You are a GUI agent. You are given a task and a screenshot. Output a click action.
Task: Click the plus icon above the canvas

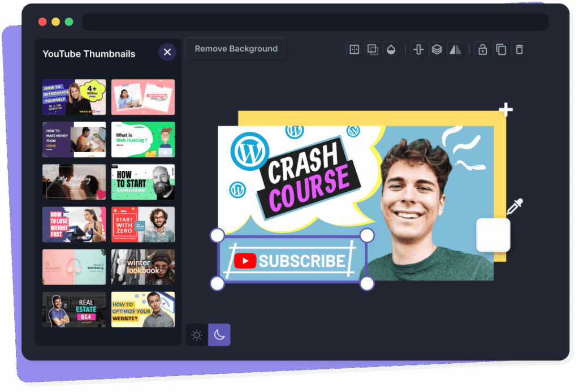506,109
